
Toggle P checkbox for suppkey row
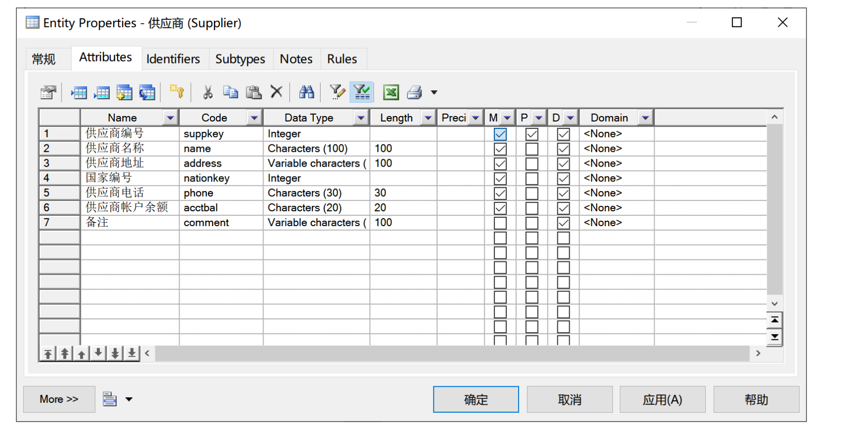pos(532,134)
